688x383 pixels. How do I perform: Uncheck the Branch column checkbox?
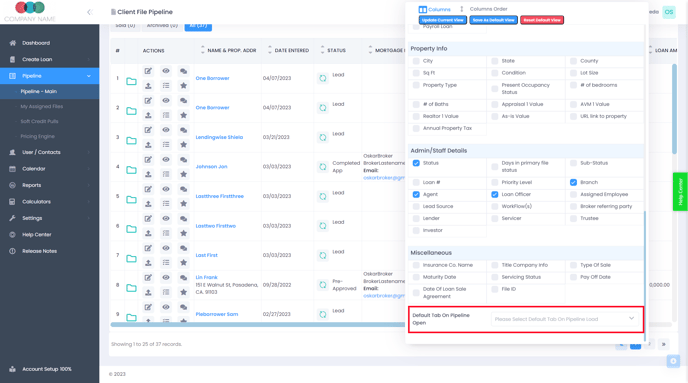tap(573, 182)
